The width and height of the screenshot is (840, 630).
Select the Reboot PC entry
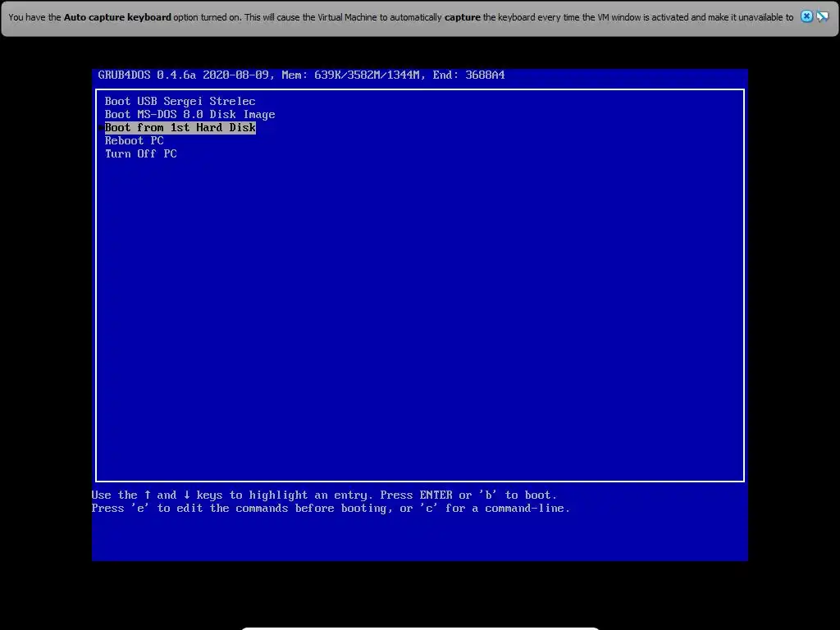tap(134, 141)
